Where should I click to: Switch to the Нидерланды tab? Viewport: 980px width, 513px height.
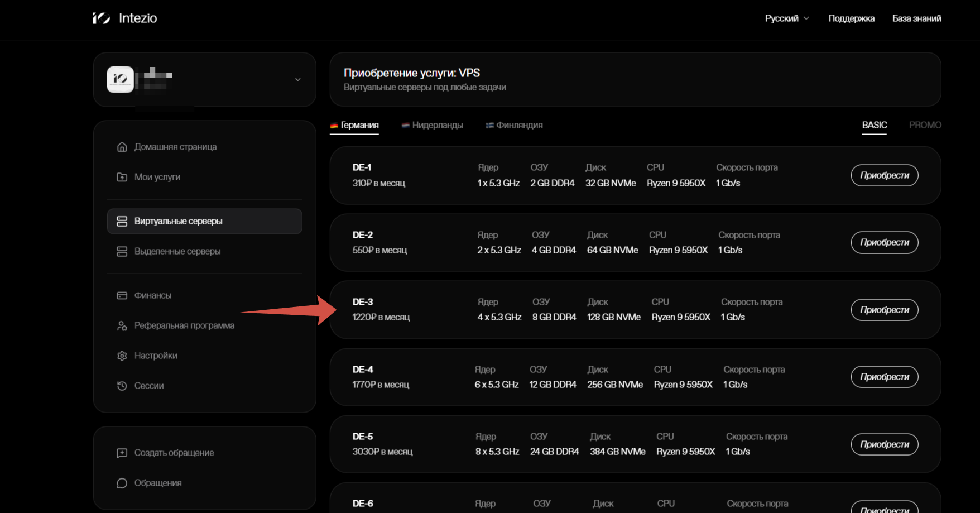pos(432,125)
